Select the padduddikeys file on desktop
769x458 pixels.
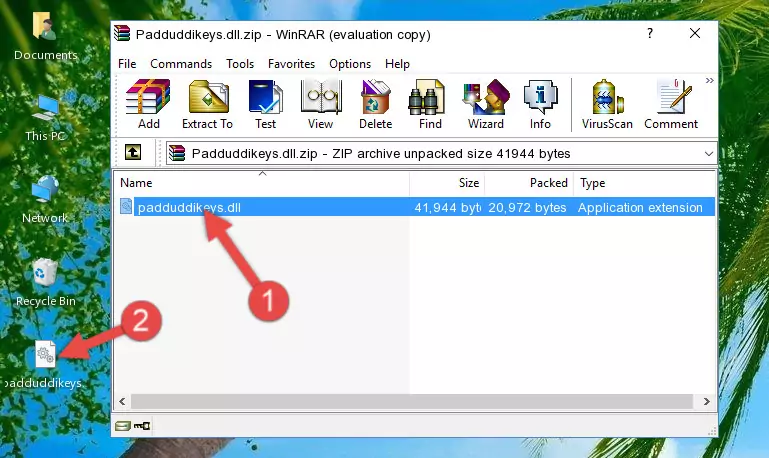44,365
